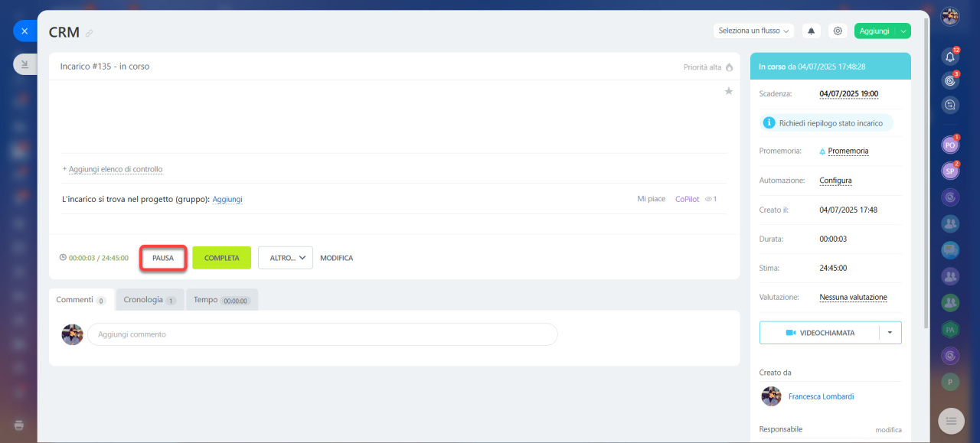The height and width of the screenshot is (443, 980).
Task: Click user avatar beside comment field
Action: click(x=72, y=334)
